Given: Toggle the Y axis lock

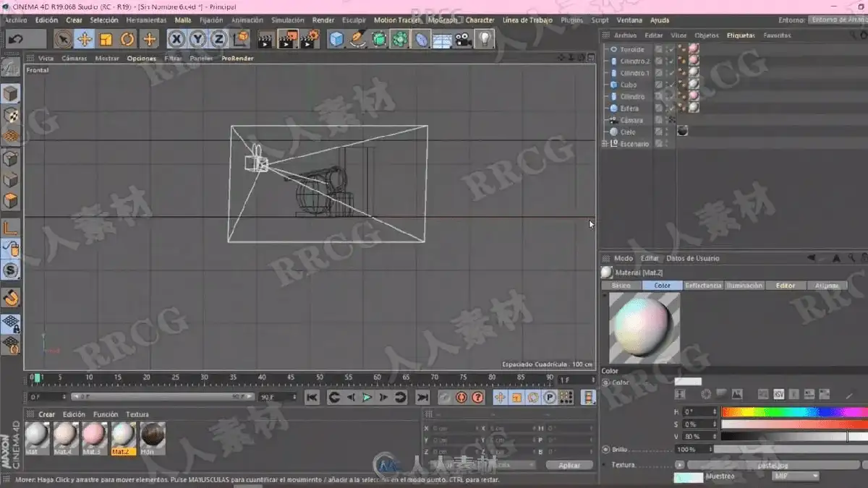Looking at the screenshot, I should coord(197,39).
